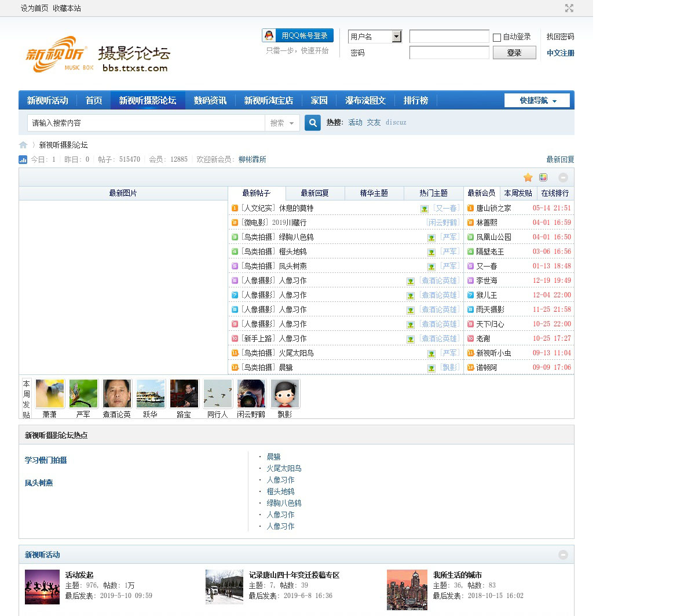The height and width of the screenshot is (616, 695).
Task: Click the forum statistics bar-chart icon
Action: [23, 159]
